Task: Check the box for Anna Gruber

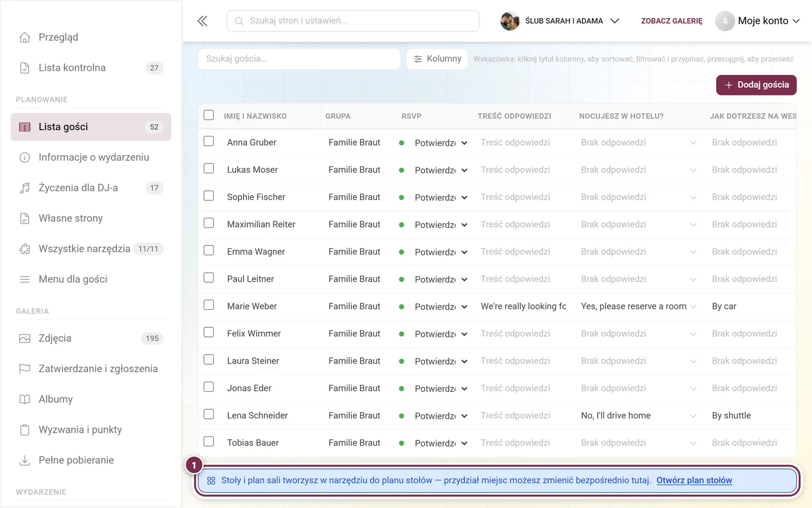Action: [209, 141]
